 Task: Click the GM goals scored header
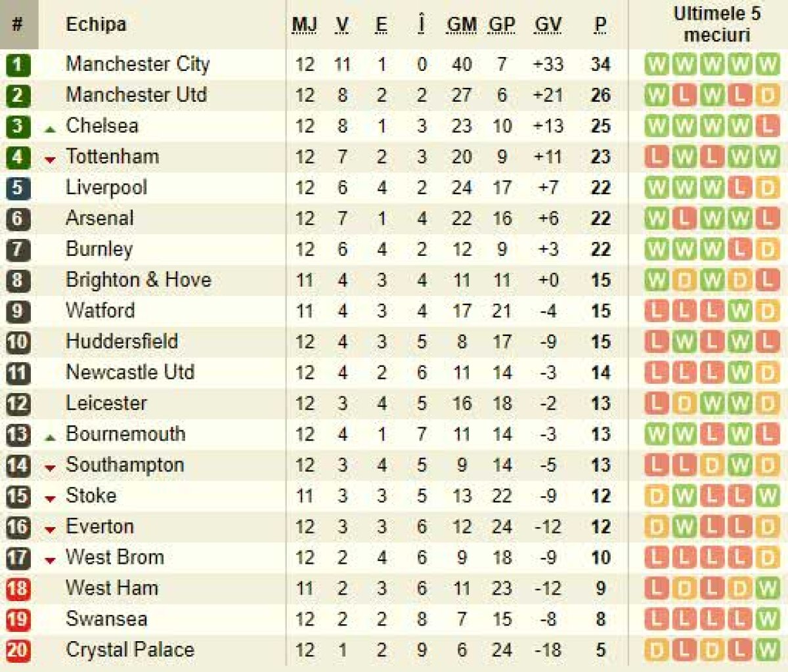(462, 25)
